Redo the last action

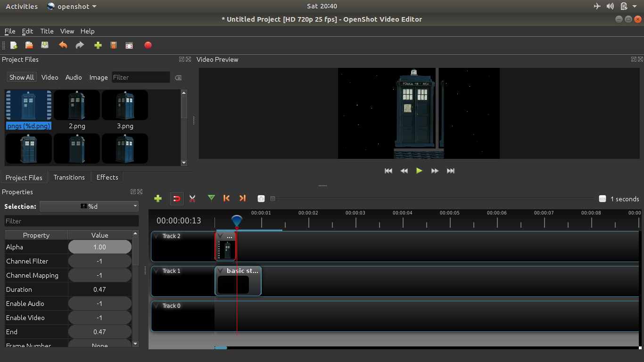pyautogui.click(x=80, y=45)
